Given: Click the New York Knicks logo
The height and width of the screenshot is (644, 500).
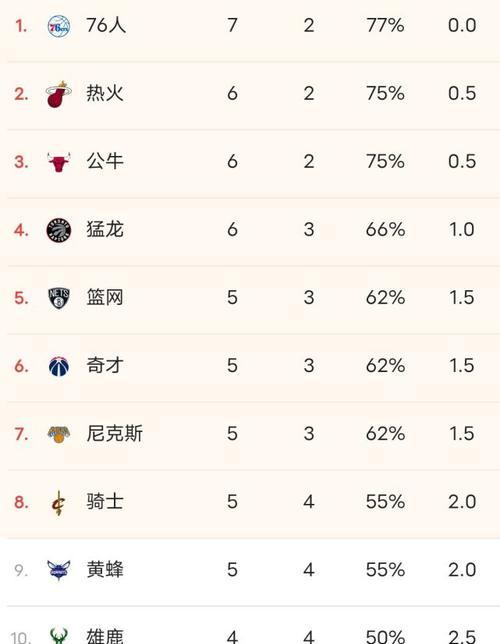Looking at the screenshot, I should [x=59, y=435].
